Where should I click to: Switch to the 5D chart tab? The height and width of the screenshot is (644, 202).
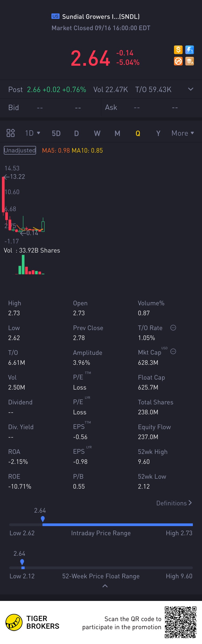[x=56, y=133]
